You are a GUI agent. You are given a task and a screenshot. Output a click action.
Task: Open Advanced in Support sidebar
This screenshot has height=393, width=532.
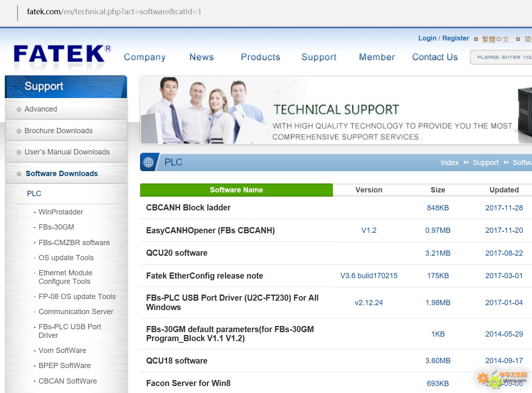point(41,109)
